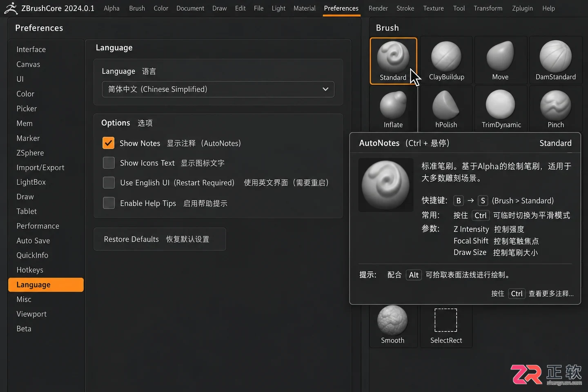Choose the DamStandard brush
The width and height of the screenshot is (588, 392).
(555, 61)
